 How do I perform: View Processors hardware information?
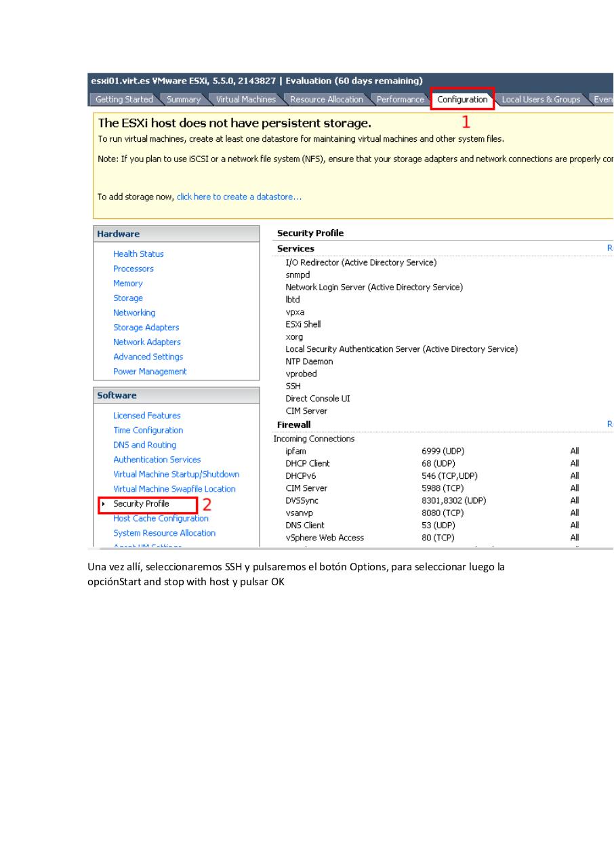[x=133, y=269]
